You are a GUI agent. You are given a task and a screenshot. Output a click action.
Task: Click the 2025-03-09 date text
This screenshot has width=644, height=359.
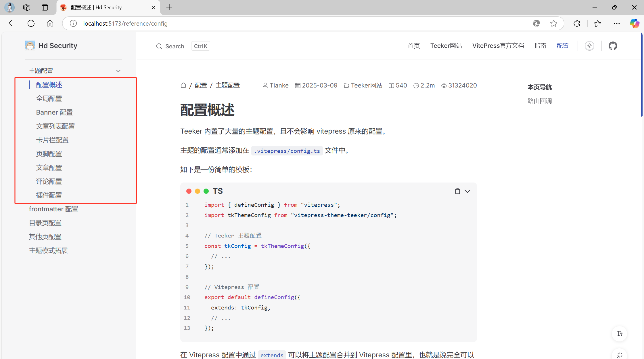(x=319, y=86)
